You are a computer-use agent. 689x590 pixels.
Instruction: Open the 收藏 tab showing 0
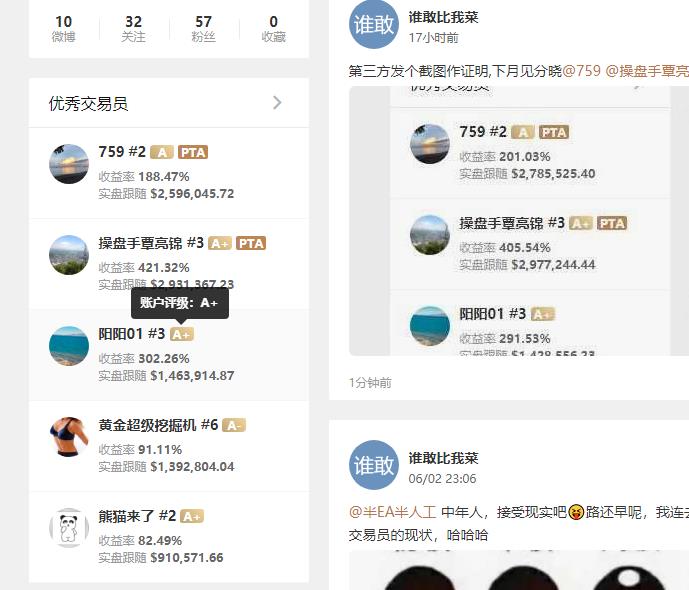tap(273, 28)
